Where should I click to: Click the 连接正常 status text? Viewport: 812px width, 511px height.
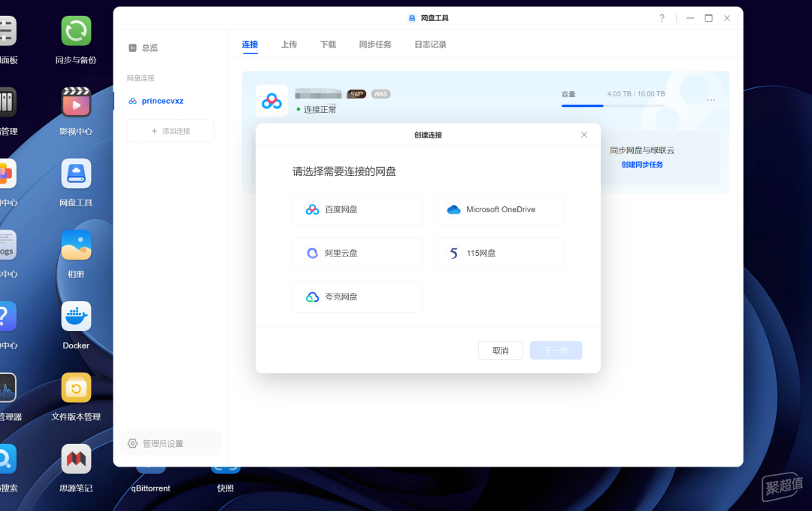coord(320,109)
